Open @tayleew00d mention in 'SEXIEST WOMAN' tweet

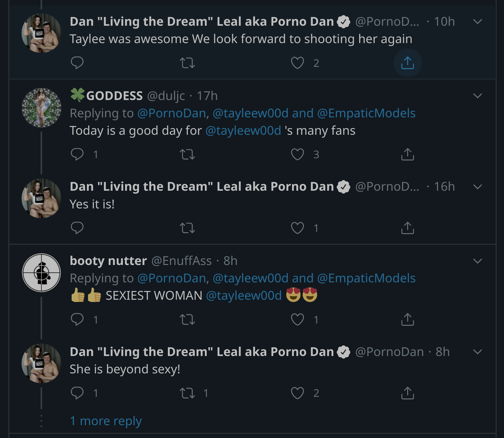pos(244,296)
